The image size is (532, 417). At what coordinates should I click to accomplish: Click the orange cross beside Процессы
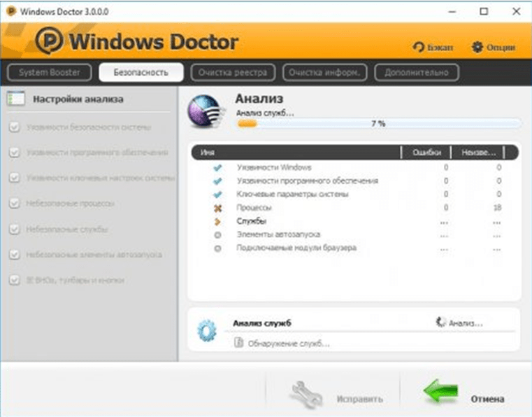pyautogui.click(x=218, y=208)
